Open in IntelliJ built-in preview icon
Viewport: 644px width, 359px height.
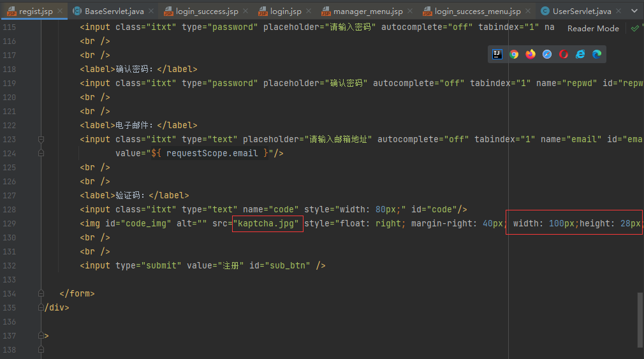point(497,54)
